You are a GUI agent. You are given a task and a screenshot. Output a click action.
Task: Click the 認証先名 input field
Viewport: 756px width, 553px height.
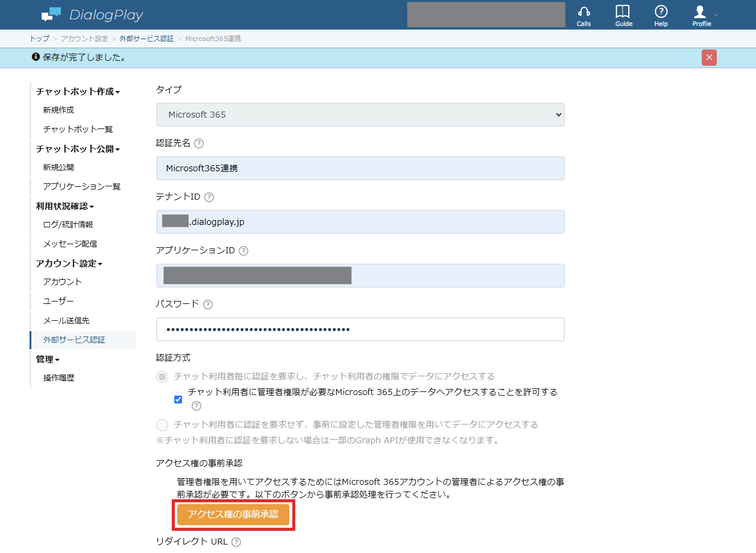pos(361,168)
